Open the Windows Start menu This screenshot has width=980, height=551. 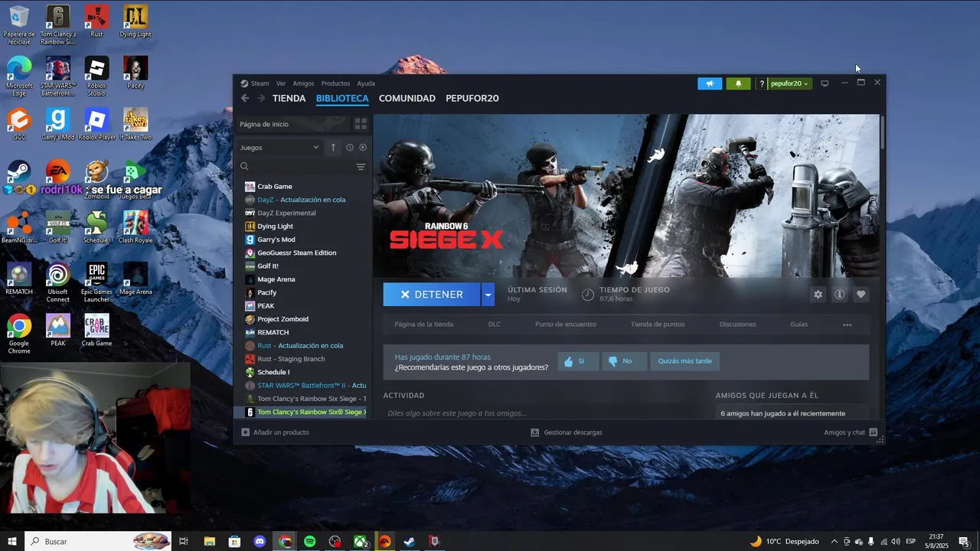pyautogui.click(x=12, y=541)
